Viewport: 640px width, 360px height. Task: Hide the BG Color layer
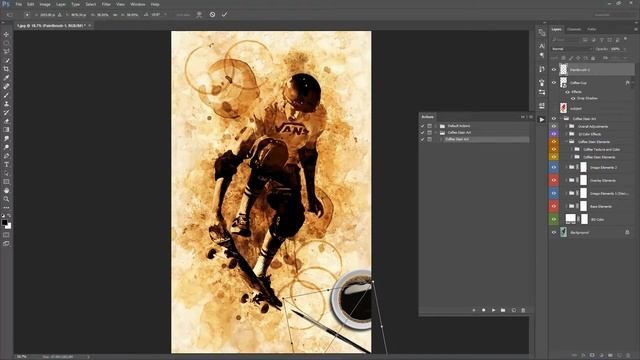pyautogui.click(x=554, y=219)
